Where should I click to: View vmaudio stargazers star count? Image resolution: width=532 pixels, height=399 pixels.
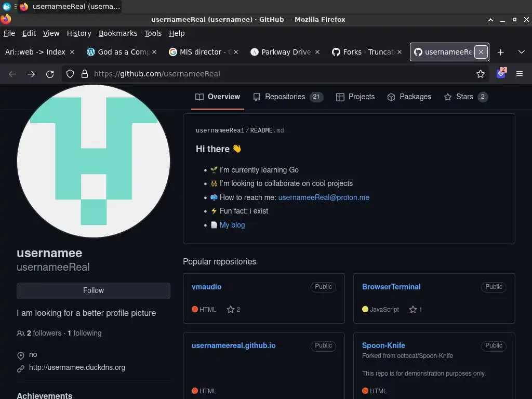pyautogui.click(x=233, y=310)
